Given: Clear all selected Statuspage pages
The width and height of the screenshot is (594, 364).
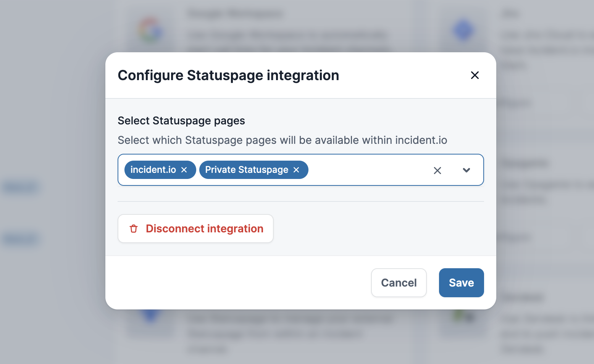Looking at the screenshot, I should point(437,170).
